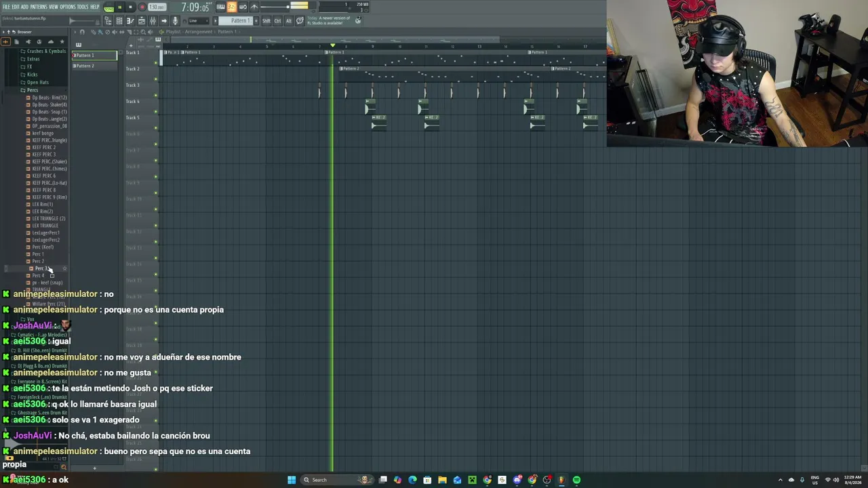
Task: Click the Shift hint button
Action: pos(266,21)
